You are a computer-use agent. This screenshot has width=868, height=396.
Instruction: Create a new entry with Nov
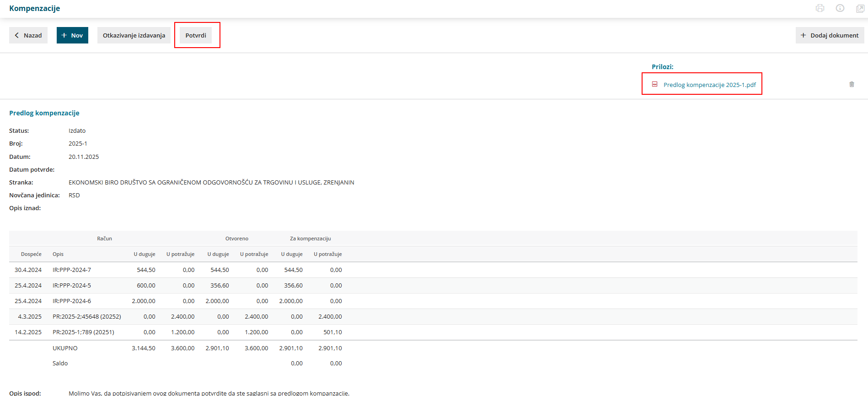pyautogui.click(x=72, y=35)
